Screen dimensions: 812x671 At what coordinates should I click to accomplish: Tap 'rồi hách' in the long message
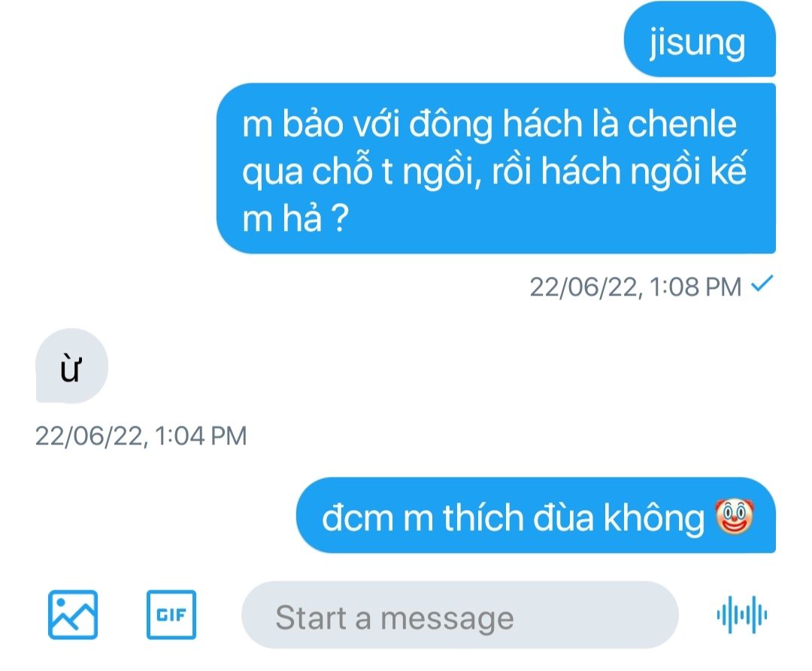[x=556, y=170]
